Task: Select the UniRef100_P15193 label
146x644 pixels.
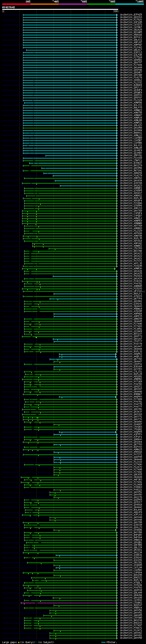Action: (131, 289)
